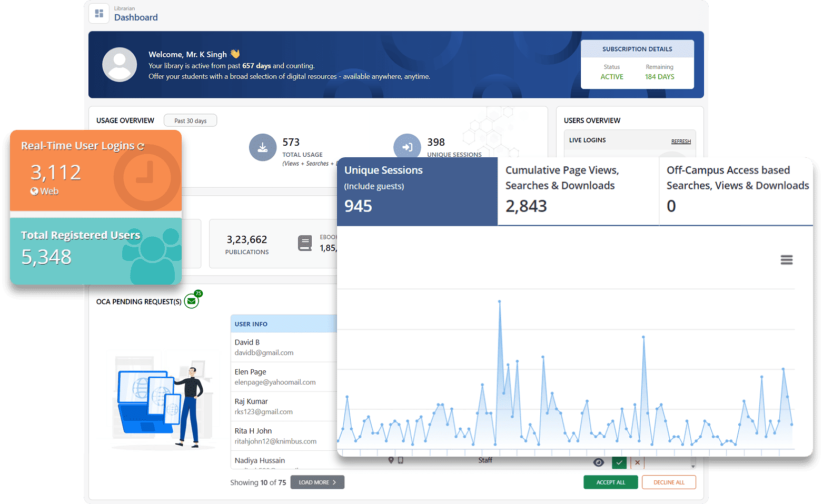The height and width of the screenshot is (504, 823).
Task: Click the Accept All button
Action: 610,482
